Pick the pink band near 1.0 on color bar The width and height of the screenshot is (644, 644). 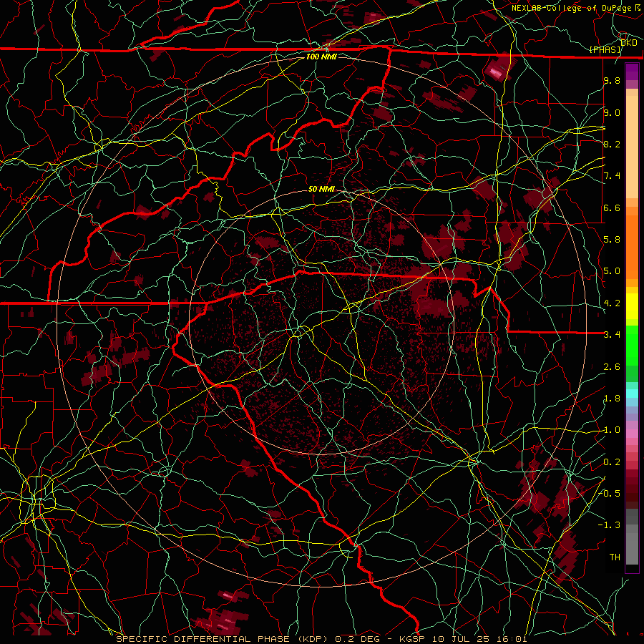point(632,434)
